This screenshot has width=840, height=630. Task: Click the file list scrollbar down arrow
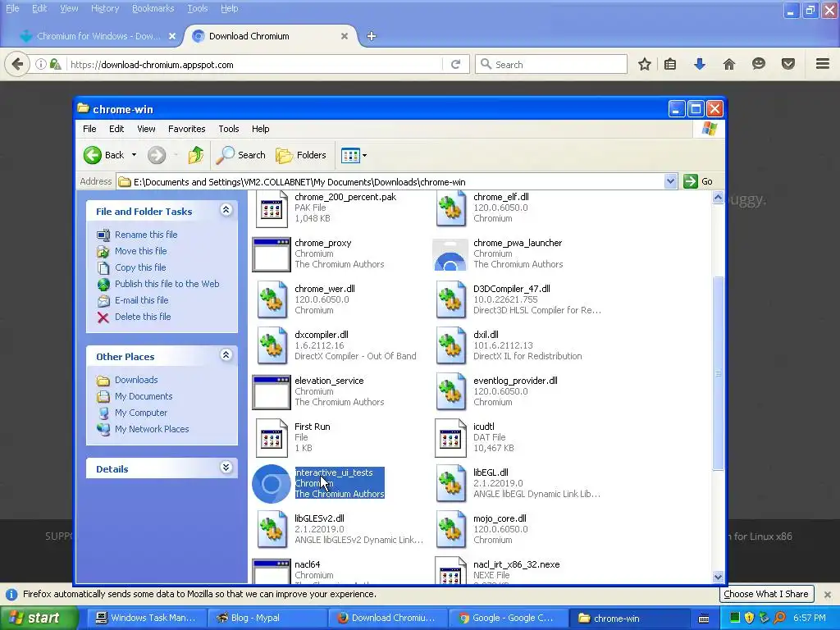pyautogui.click(x=718, y=577)
